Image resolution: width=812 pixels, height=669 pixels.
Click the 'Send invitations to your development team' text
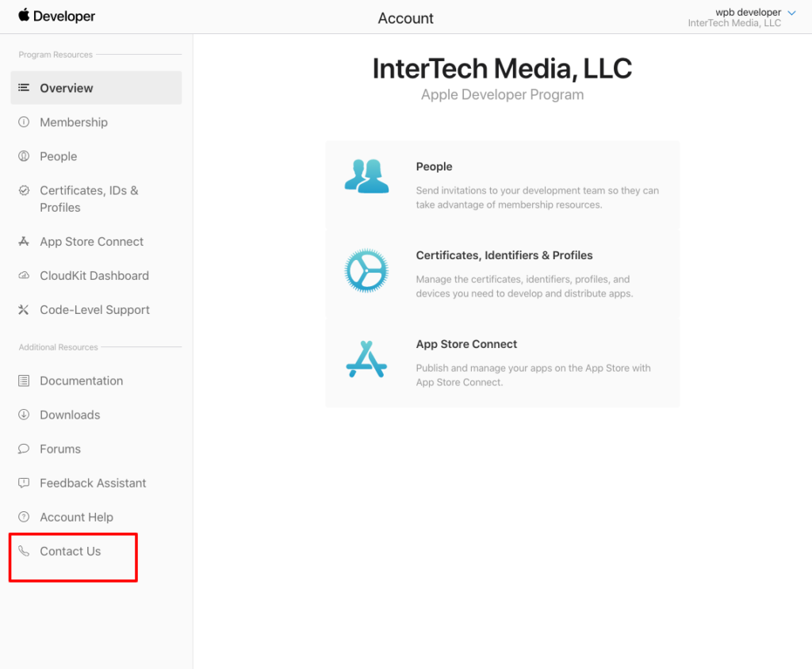click(537, 197)
